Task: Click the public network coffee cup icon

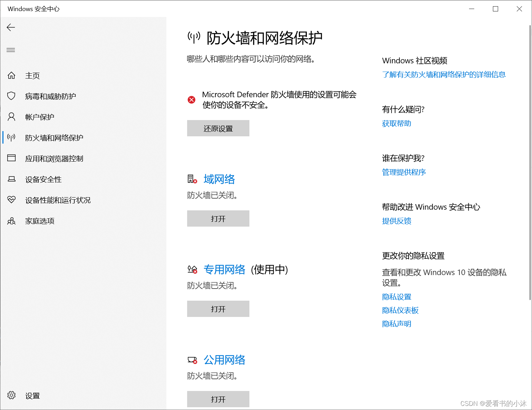Action: coord(192,360)
